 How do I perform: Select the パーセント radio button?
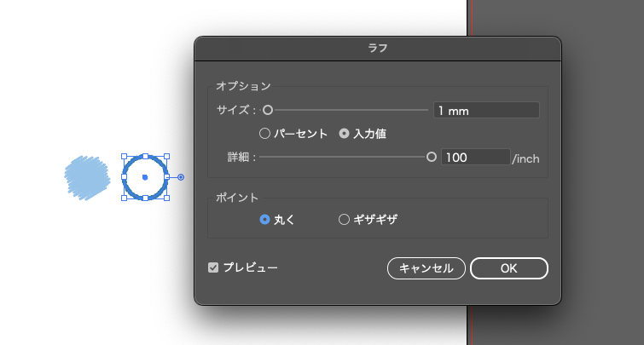coord(265,134)
